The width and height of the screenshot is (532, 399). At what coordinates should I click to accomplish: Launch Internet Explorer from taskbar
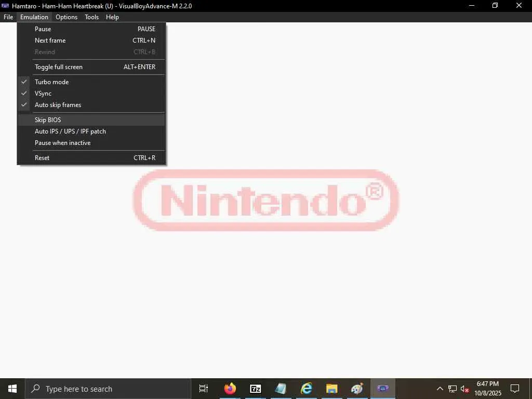(x=307, y=389)
